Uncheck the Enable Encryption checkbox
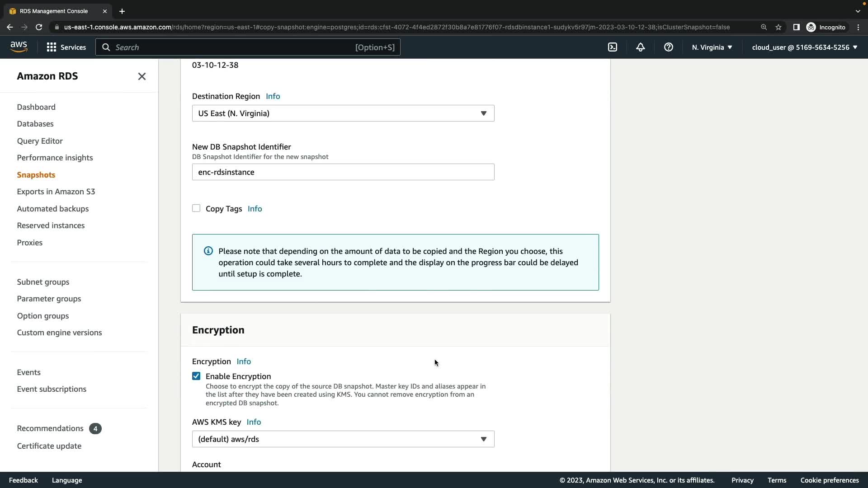This screenshot has width=868, height=488. (196, 376)
